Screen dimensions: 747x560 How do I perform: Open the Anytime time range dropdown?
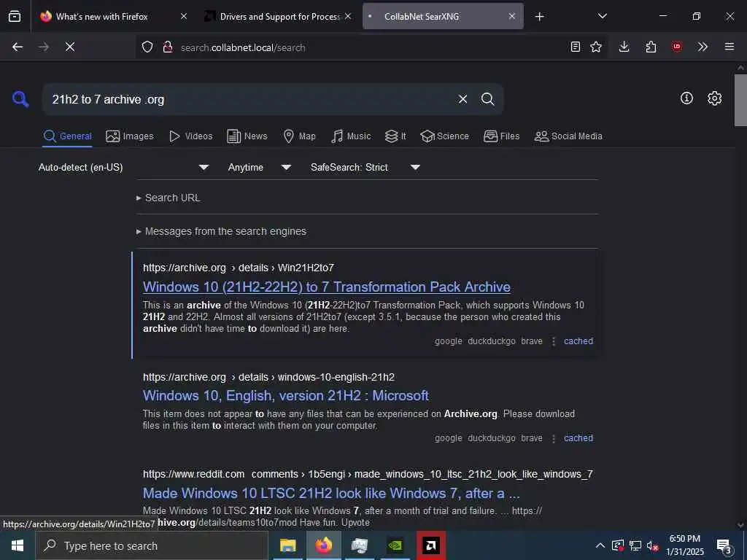point(260,168)
